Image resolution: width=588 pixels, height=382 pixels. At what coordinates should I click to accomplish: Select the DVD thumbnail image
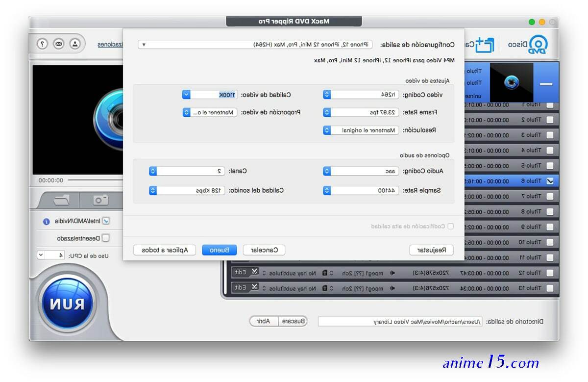pyautogui.click(x=511, y=82)
